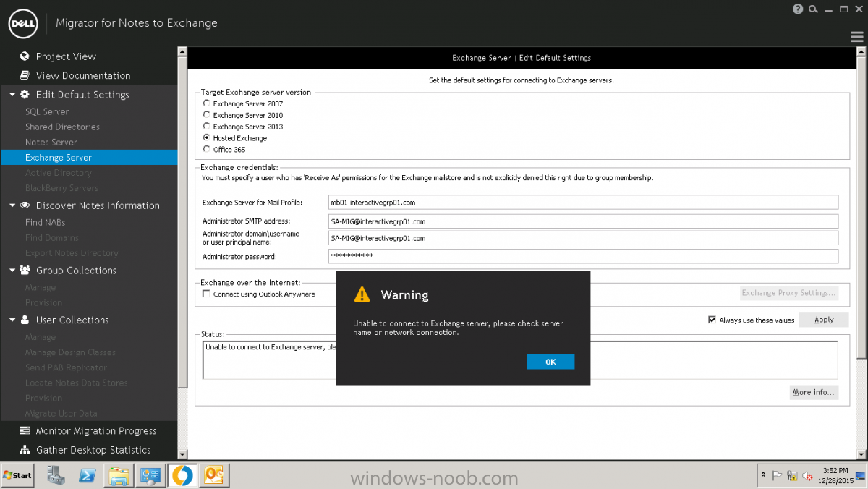Click the search magnifier icon in title bar
Screen dimensions: 868x489
(813, 9)
